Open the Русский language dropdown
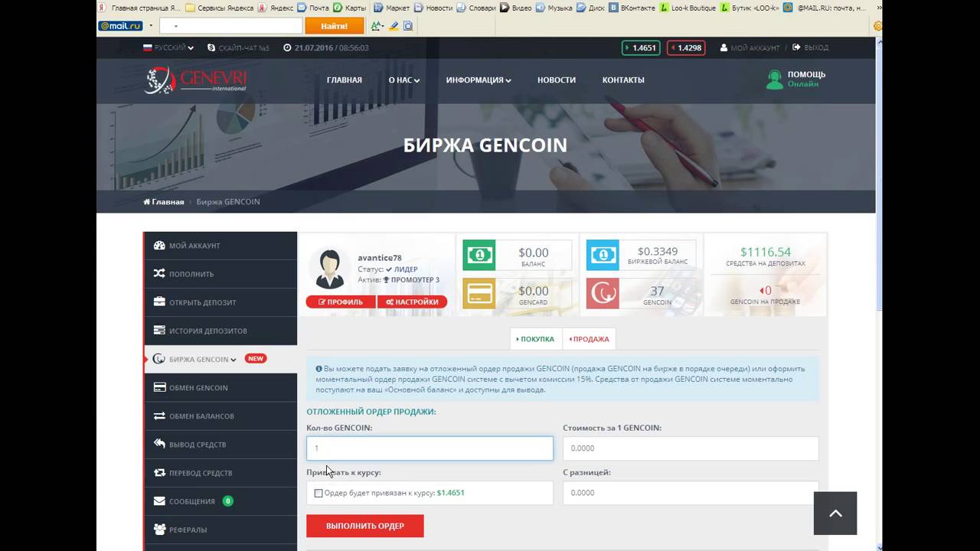 pos(168,47)
